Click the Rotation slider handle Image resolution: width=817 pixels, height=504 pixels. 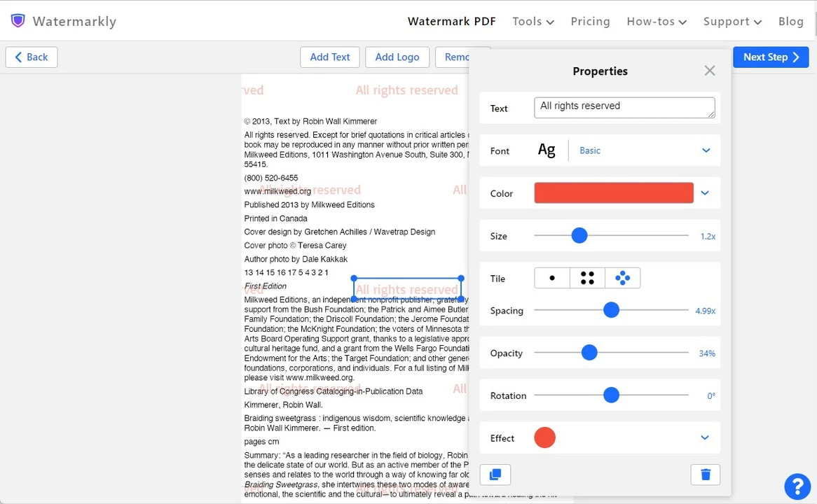click(x=611, y=395)
